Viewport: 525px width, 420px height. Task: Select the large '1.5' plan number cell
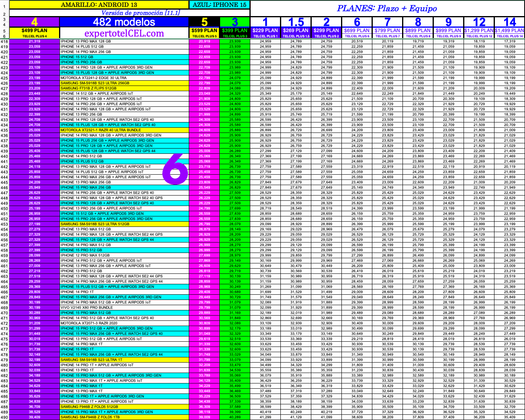[296, 22]
